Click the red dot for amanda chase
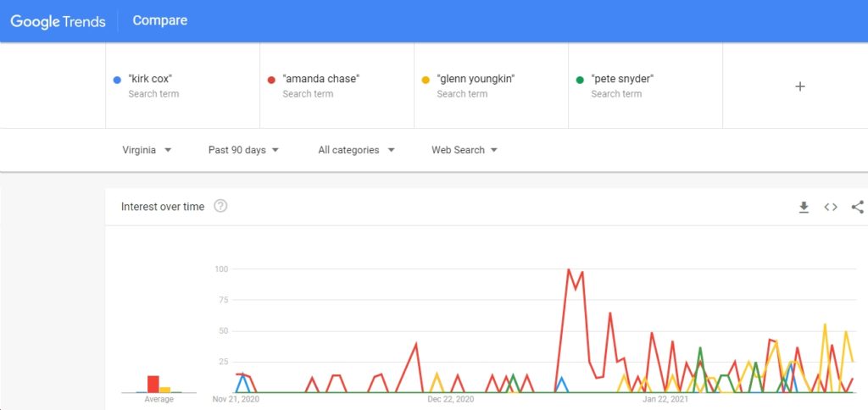Image resolution: width=868 pixels, height=410 pixels. [271, 80]
